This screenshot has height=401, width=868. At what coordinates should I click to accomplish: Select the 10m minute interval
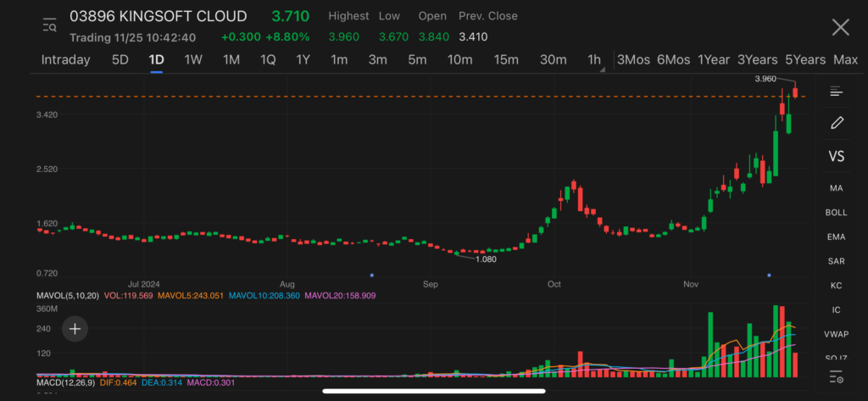tap(460, 60)
